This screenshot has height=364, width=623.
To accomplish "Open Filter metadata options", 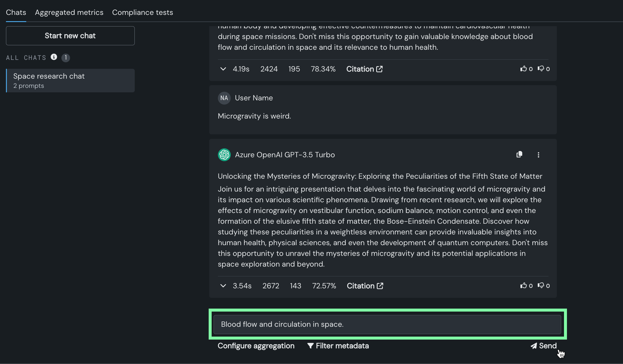I will (338, 346).
